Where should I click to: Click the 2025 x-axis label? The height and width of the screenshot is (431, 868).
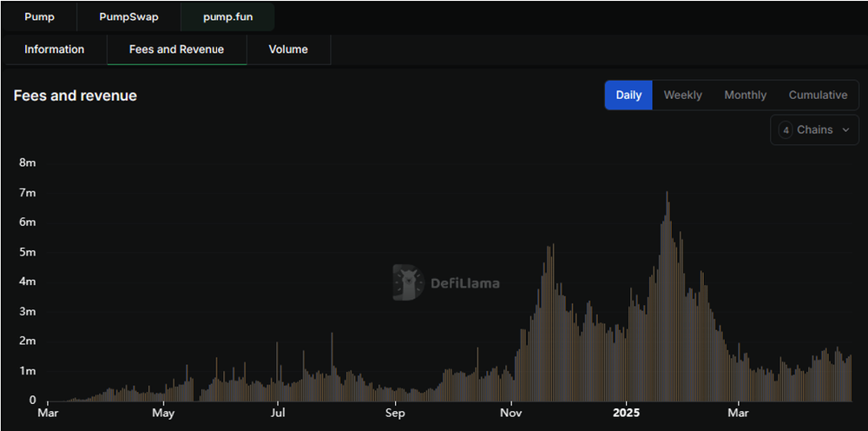626,414
